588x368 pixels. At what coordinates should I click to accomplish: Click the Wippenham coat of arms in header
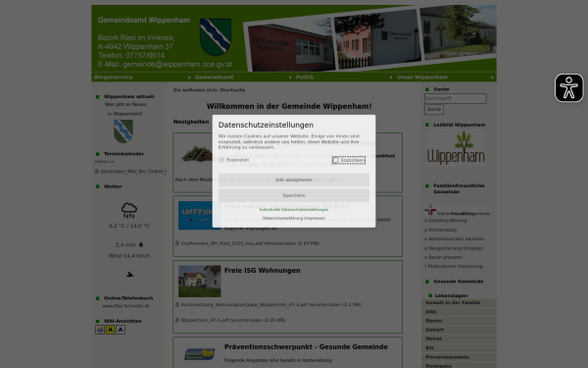coord(216,37)
